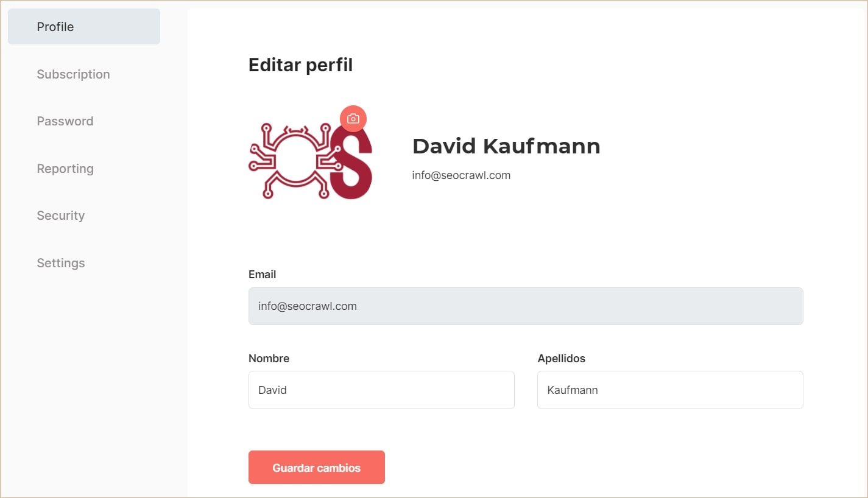The height and width of the screenshot is (498, 868).
Task: Click the email address below the name
Action: [x=461, y=175]
